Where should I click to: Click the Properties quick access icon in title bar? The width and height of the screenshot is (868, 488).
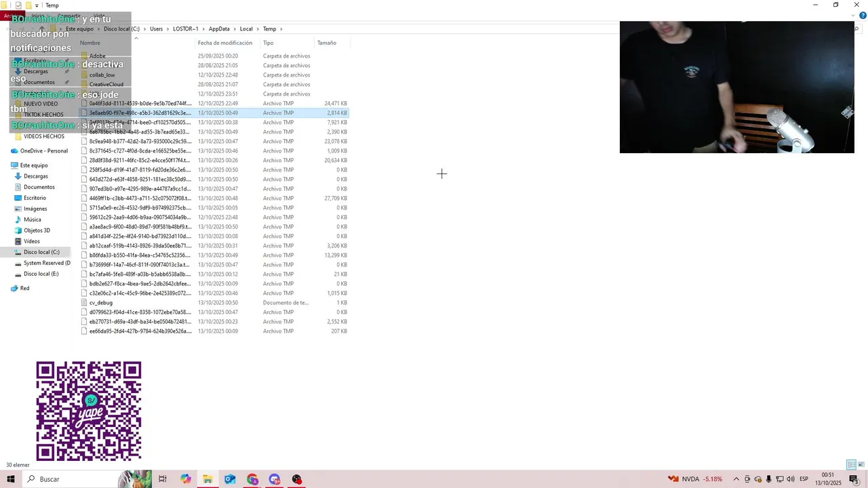tap(18, 5)
